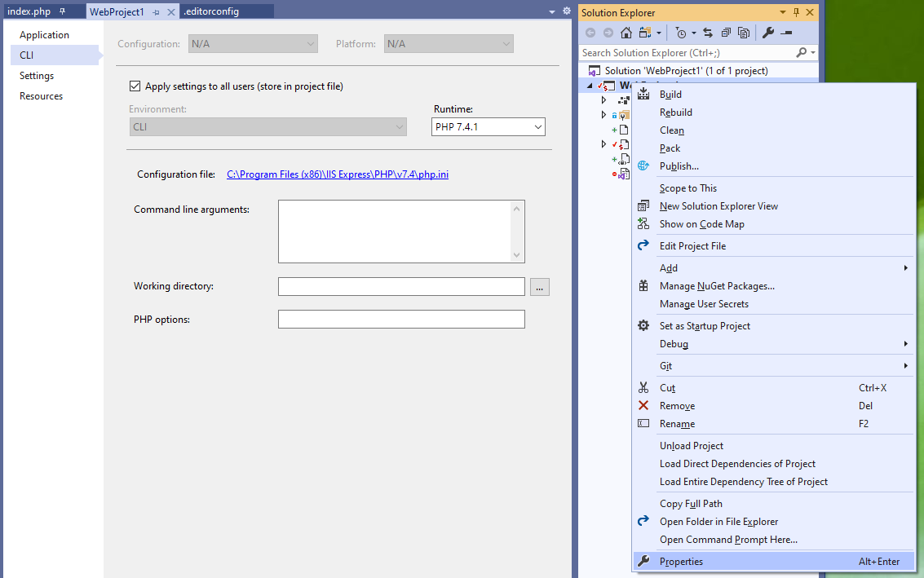Open the document window gear settings icon

567,11
